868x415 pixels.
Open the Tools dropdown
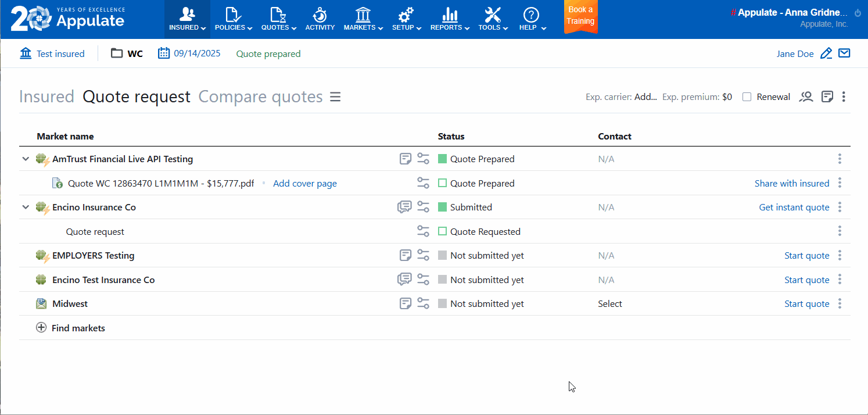(x=493, y=19)
